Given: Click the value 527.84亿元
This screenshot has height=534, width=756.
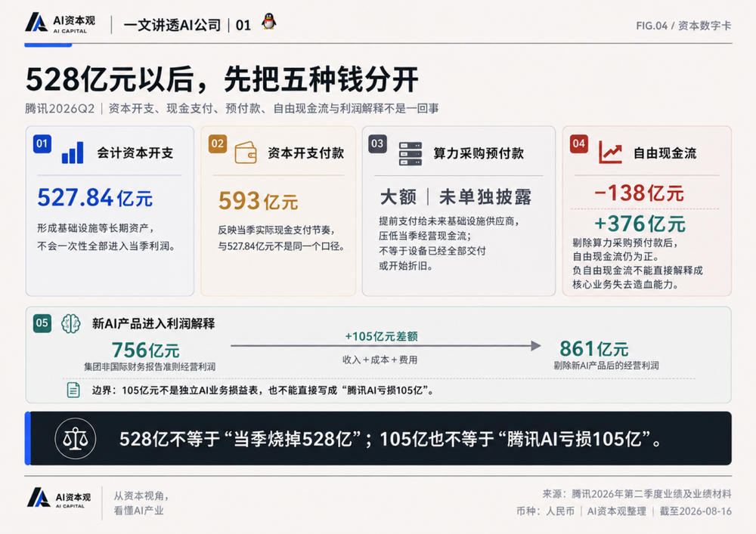Looking at the screenshot, I should 95,197.
